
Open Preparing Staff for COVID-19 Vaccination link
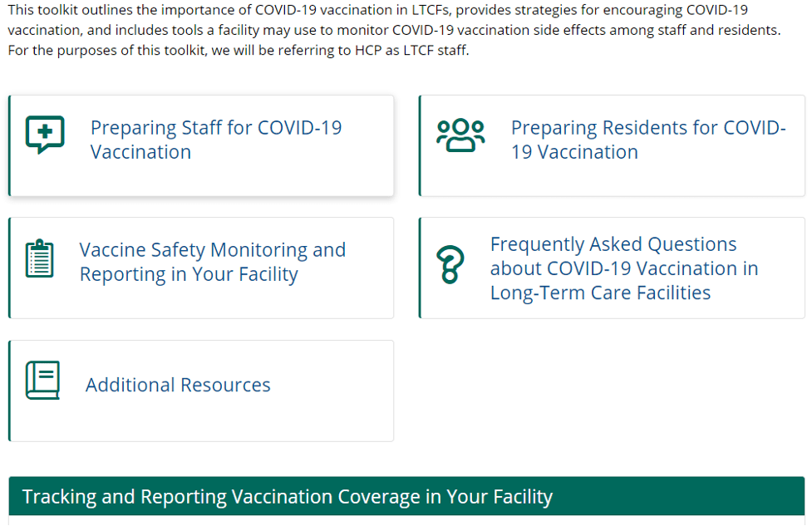click(x=215, y=140)
